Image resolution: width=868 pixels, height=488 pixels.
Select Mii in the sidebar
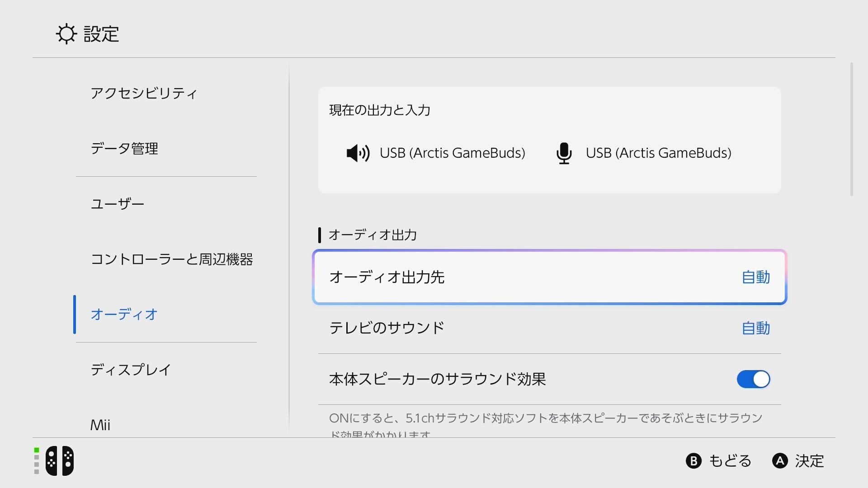(x=100, y=425)
